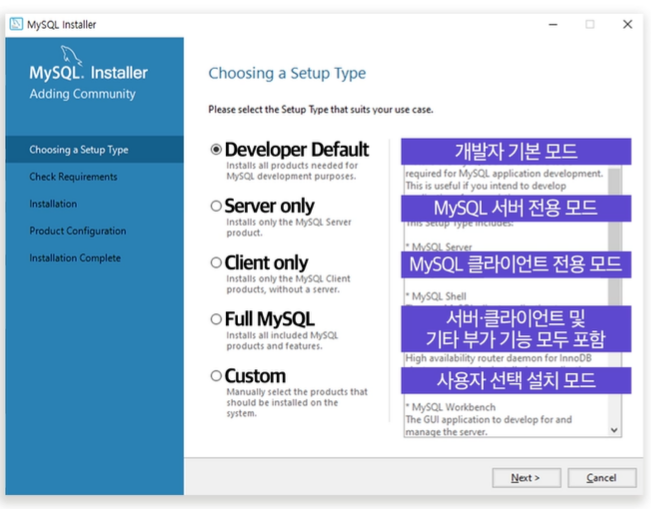
Task: Open Product Configuration step in sidebar
Action: (78, 231)
